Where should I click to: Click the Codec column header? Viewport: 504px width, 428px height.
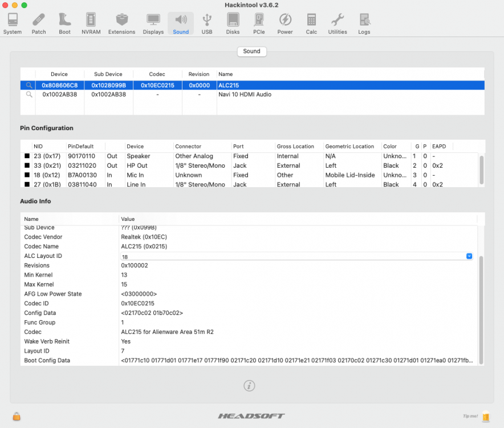[x=157, y=74]
